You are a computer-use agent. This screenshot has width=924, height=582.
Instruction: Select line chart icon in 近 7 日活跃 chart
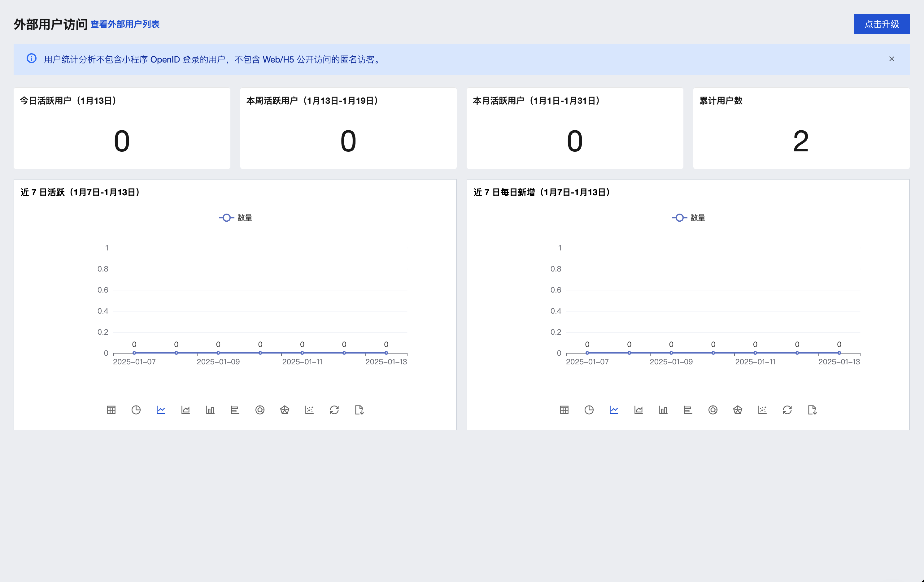[161, 410]
